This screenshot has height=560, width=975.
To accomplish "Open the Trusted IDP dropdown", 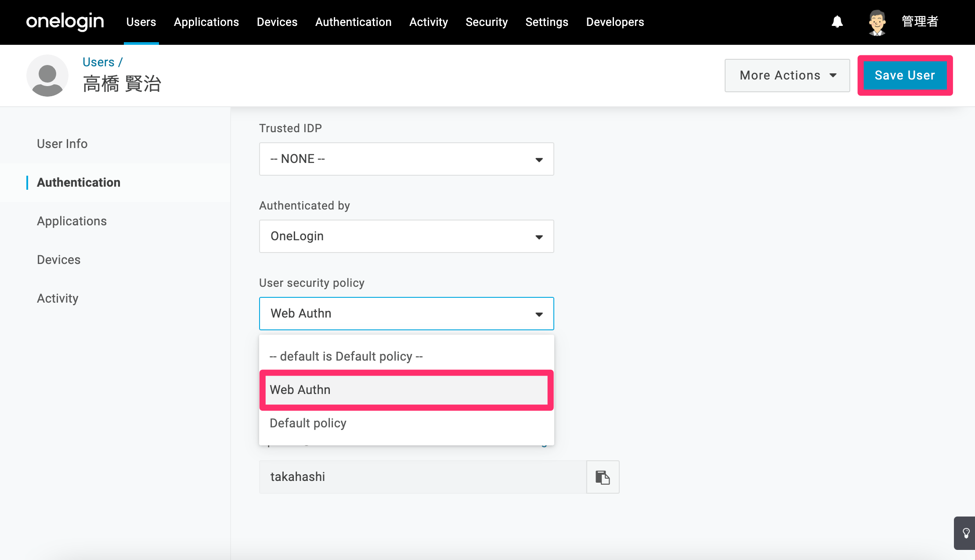I will coord(407,159).
